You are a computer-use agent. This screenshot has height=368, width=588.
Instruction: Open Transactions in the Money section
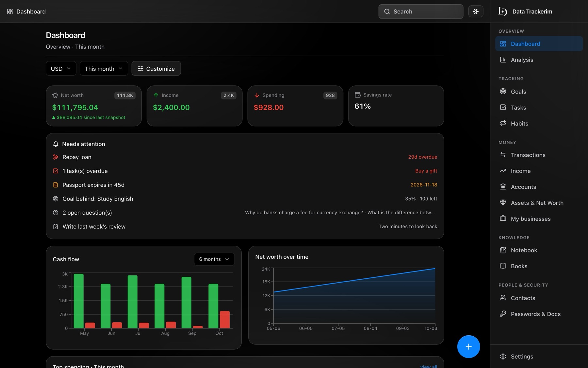[539, 155]
